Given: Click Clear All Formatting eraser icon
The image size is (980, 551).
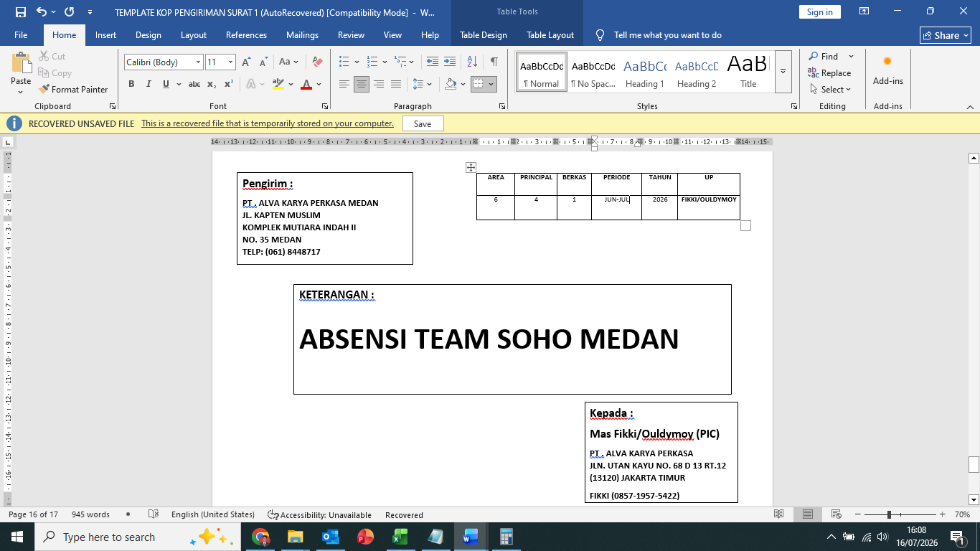Looking at the screenshot, I should coord(317,62).
